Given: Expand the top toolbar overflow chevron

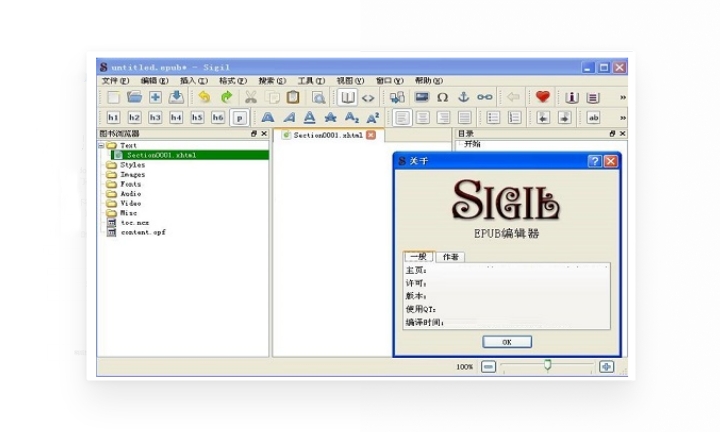Looking at the screenshot, I should [623, 97].
